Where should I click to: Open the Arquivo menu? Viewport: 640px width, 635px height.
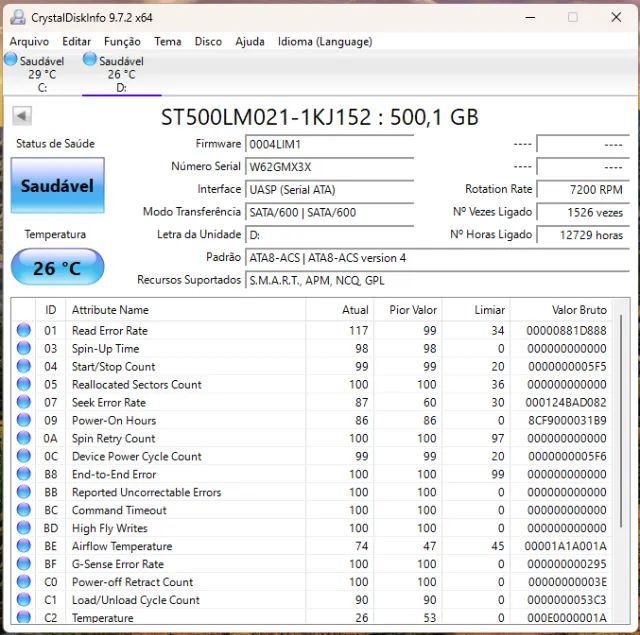[x=29, y=41]
